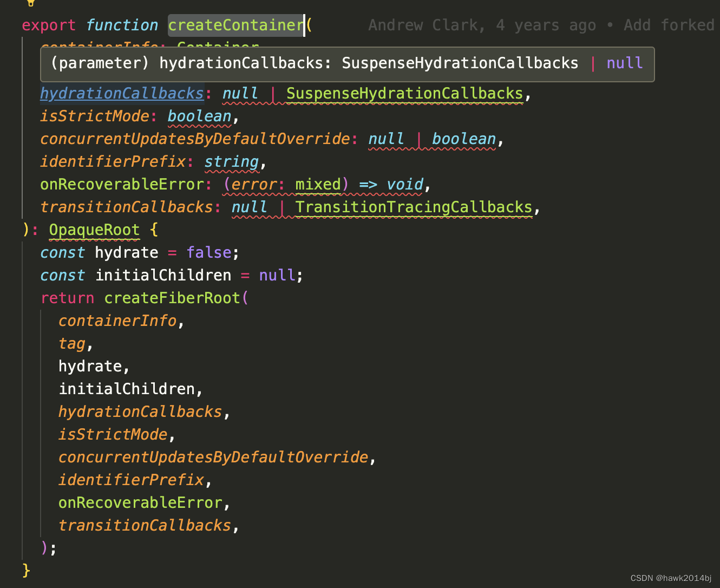Click hydrate in the const declaration

(127, 253)
